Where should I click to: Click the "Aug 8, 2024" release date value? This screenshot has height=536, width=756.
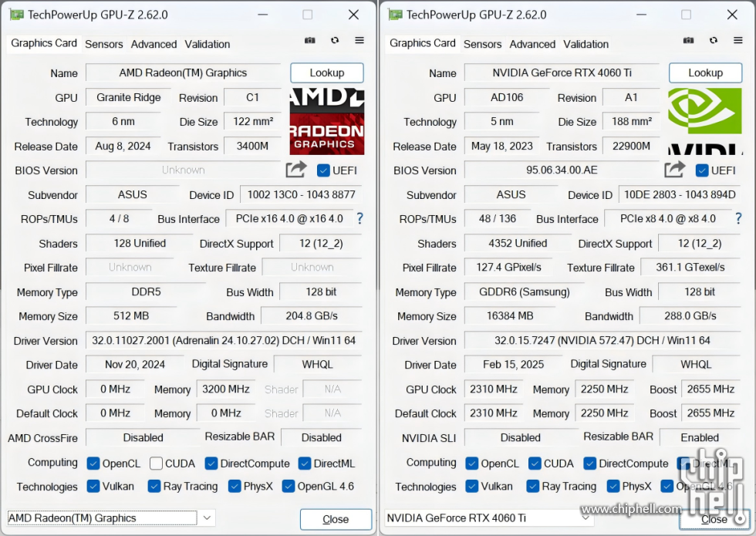coord(123,146)
